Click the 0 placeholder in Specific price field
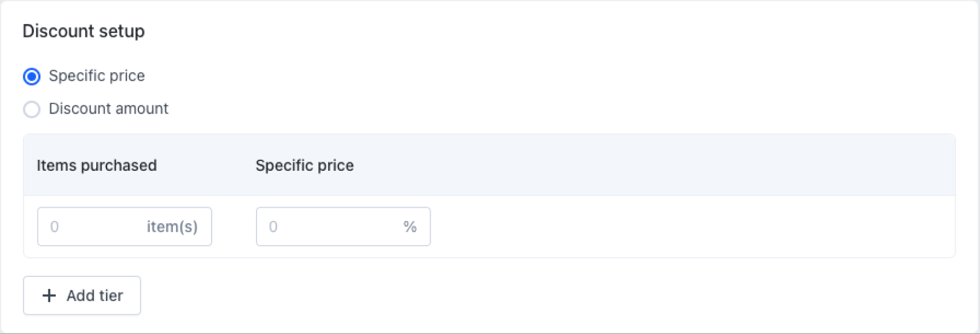Image resolution: width=980 pixels, height=334 pixels. click(273, 227)
